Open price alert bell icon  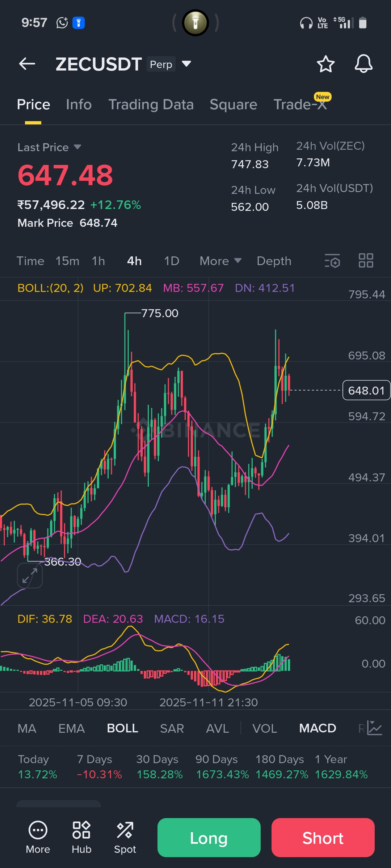tap(363, 64)
